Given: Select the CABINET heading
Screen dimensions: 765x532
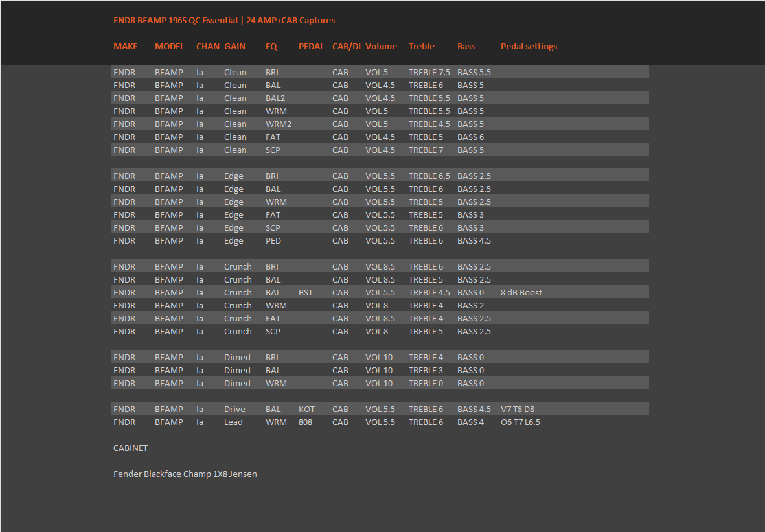Looking at the screenshot, I should pyautogui.click(x=130, y=448).
